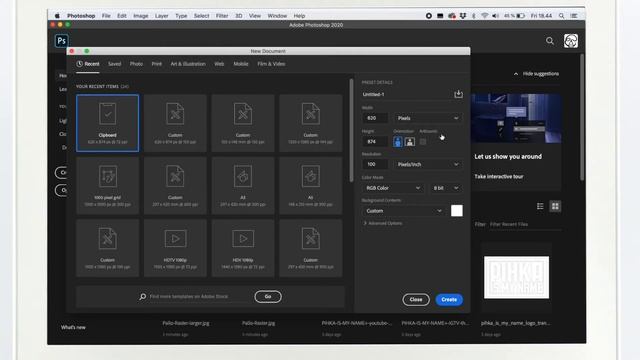Open the 8 bit depth dropdown

(x=446, y=188)
